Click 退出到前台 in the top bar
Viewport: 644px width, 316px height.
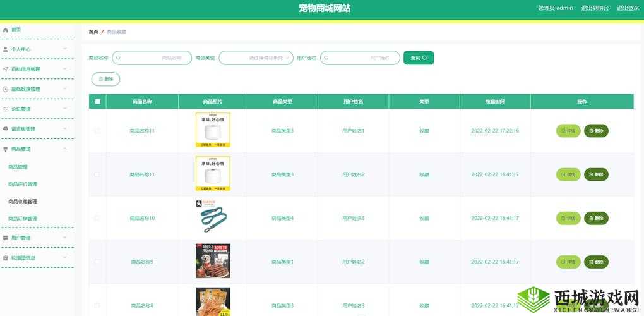point(595,8)
